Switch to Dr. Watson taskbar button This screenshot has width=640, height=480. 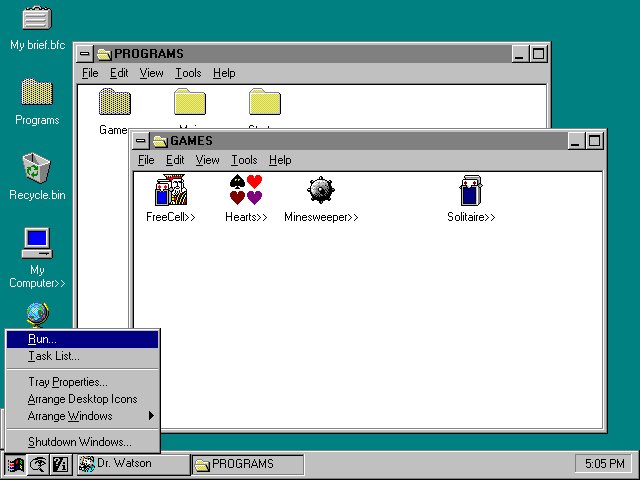[133, 464]
